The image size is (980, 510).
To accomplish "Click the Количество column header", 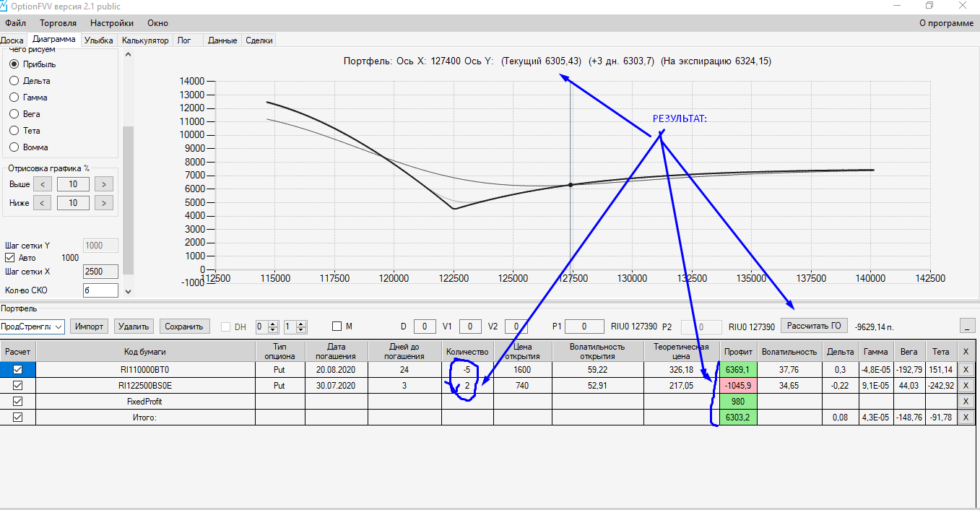I will point(467,351).
